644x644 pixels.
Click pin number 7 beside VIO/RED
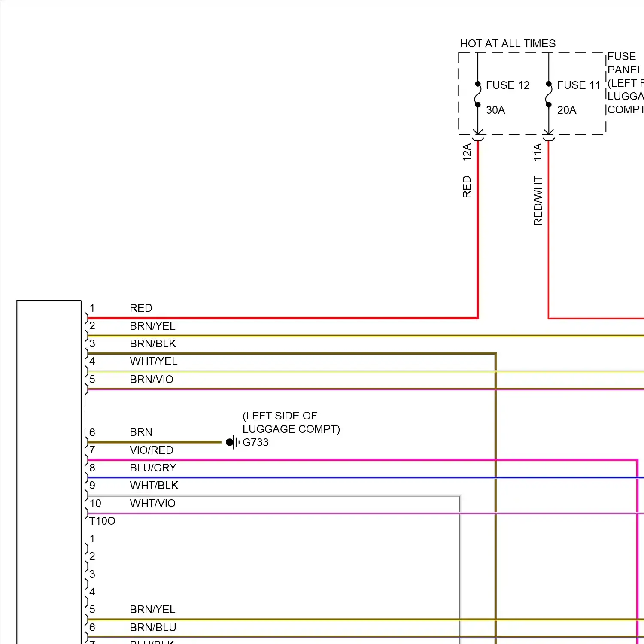[x=92, y=450]
